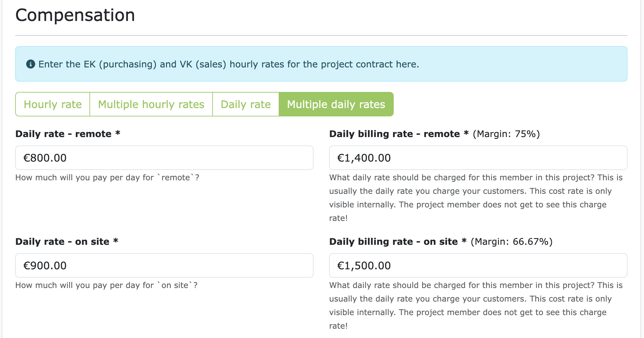Click the Daily billing rate - on site field showing €1,500.00
This screenshot has width=644, height=338.
tap(477, 265)
